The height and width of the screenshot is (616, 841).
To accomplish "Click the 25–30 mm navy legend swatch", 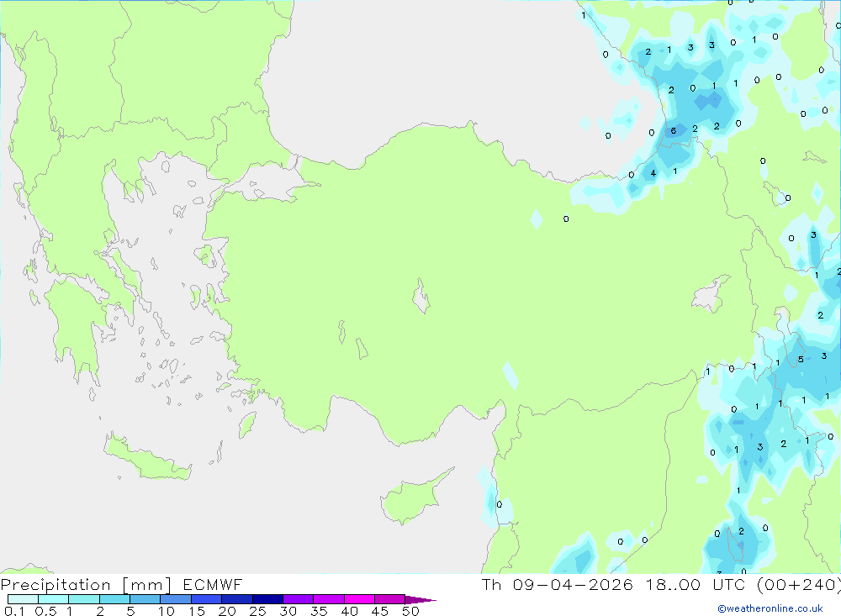I will [267, 599].
